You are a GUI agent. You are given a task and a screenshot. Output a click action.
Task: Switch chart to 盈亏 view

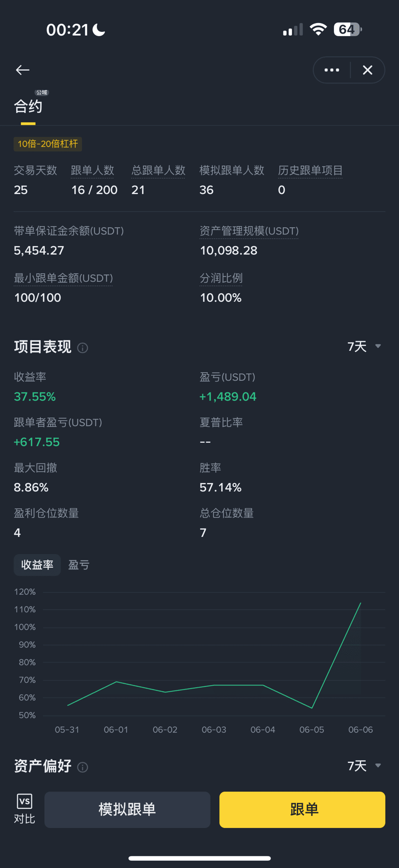(x=79, y=565)
